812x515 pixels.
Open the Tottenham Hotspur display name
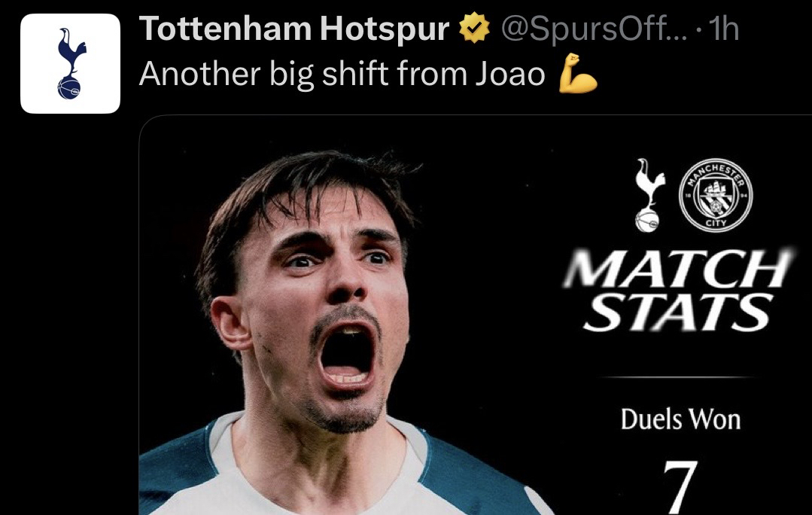[x=294, y=29]
